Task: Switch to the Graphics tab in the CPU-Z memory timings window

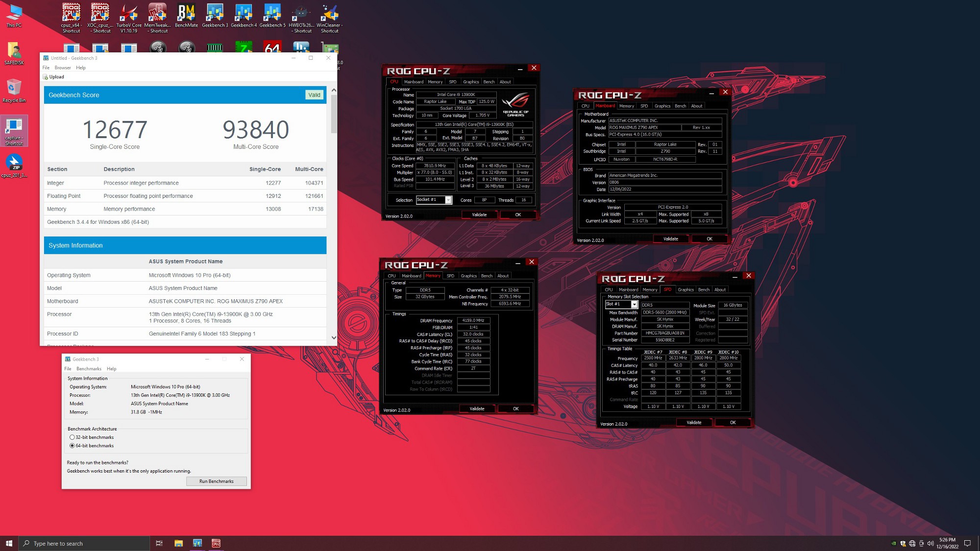Action: click(x=468, y=276)
